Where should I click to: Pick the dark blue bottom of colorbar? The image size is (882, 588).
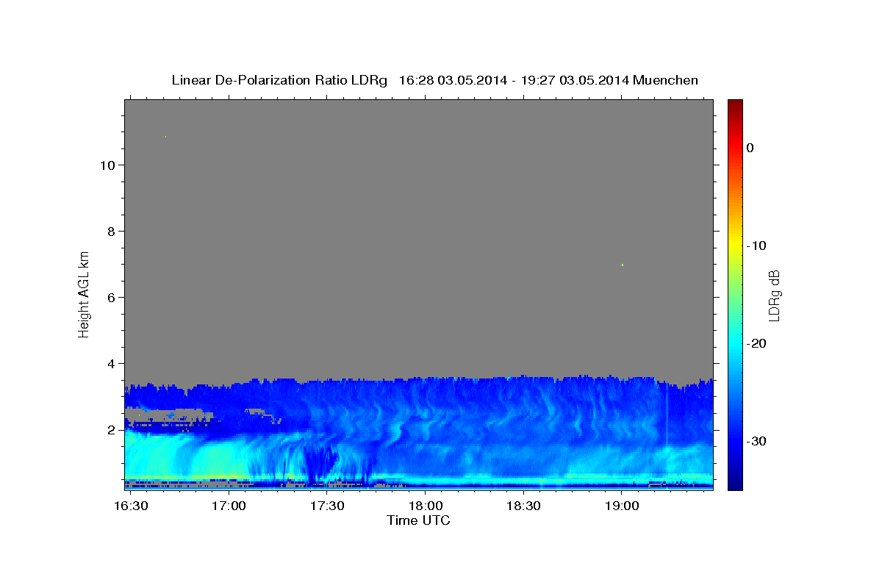735,484
